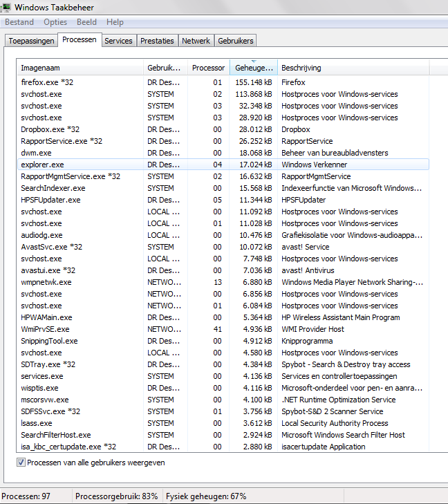Click 'Processen: 97' in status bar
The image size is (448, 504).
[26, 496]
